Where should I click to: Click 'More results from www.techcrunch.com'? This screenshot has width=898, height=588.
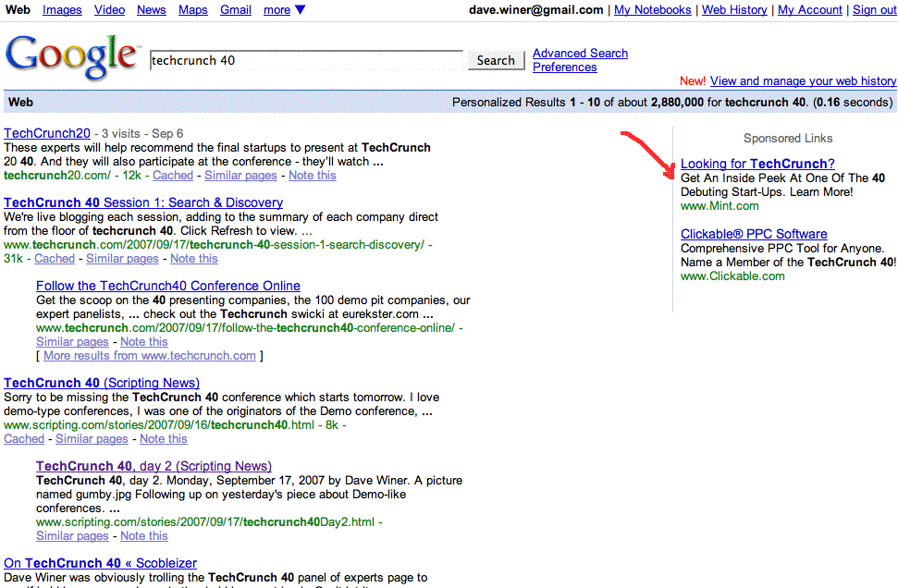click(x=149, y=356)
